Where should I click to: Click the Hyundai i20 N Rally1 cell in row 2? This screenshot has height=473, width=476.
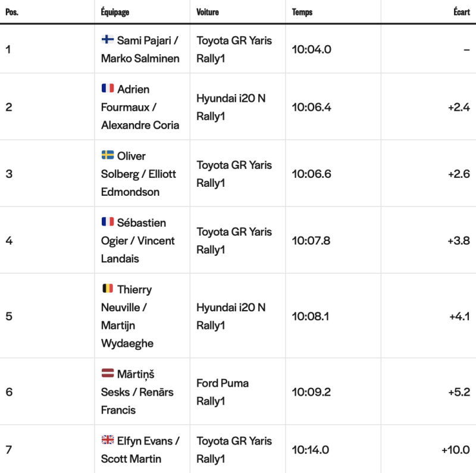click(231, 107)
